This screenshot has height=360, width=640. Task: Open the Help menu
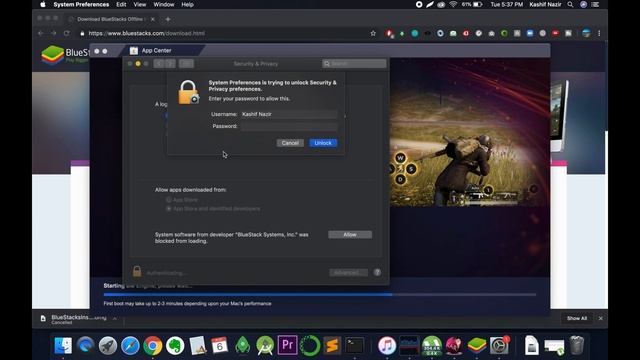click(187, 4)
